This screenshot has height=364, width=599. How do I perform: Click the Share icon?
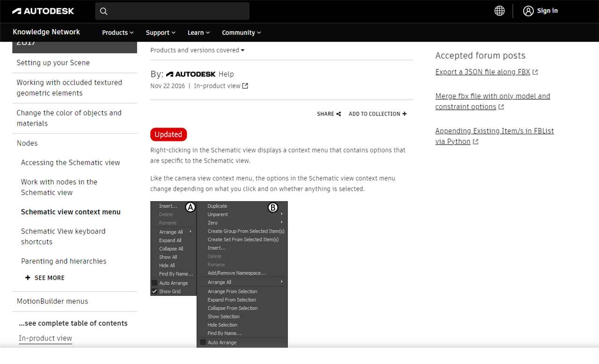pos(338,114)
